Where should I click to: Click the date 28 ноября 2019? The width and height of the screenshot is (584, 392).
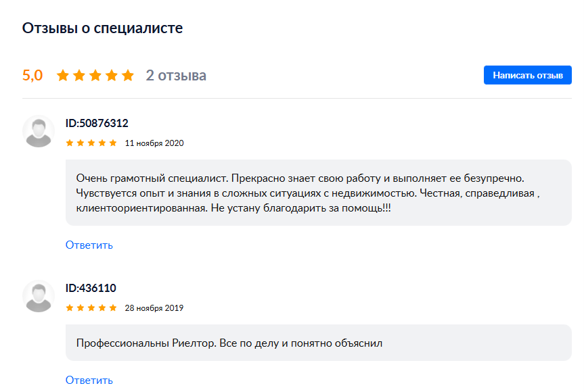click(154, 308)
